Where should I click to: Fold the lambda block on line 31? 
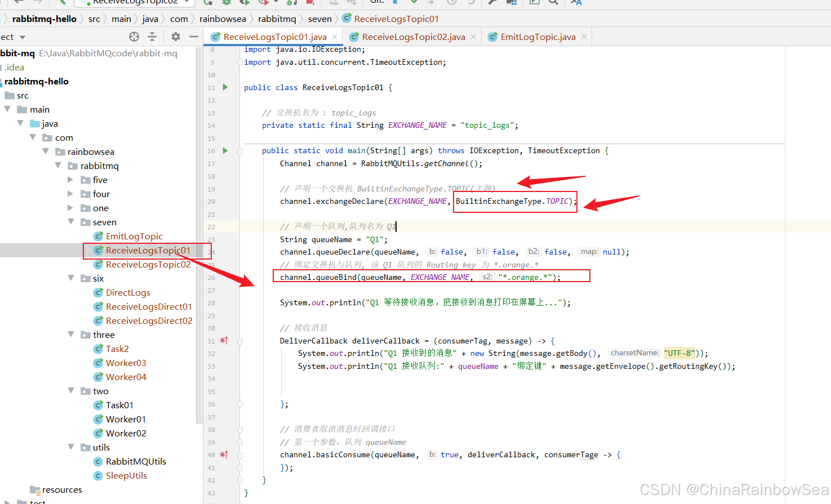tap(240, 341)
